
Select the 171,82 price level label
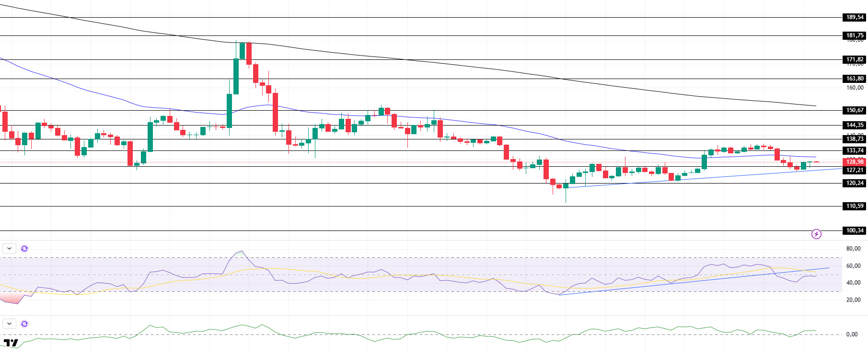tap(855, 59)
